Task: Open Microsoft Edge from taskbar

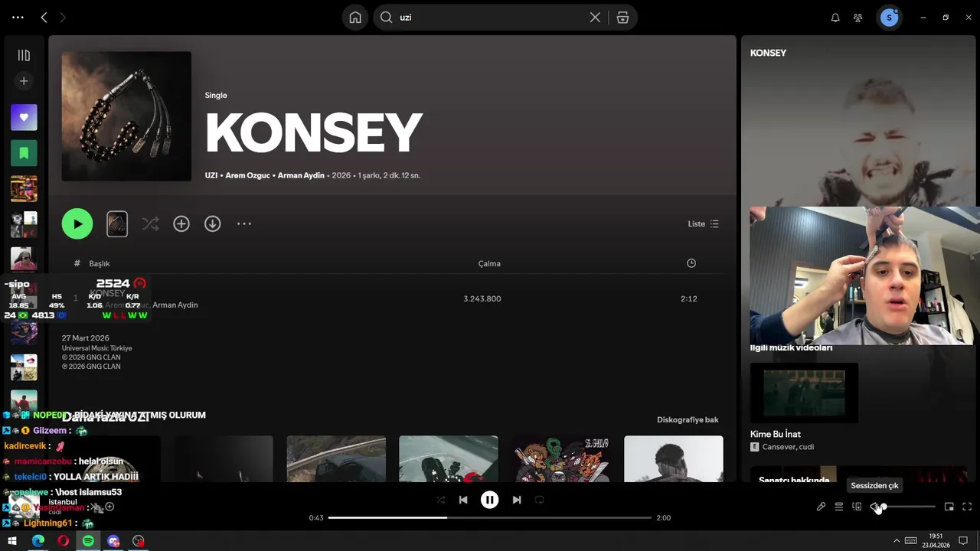Action: 38,541
